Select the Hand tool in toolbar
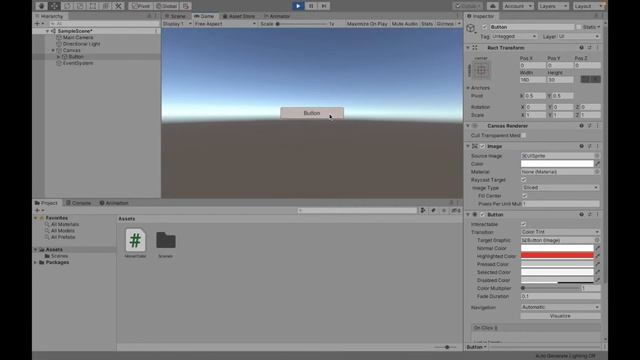The height and width of the screenshot is (360, 640). (x=41, y=6)
